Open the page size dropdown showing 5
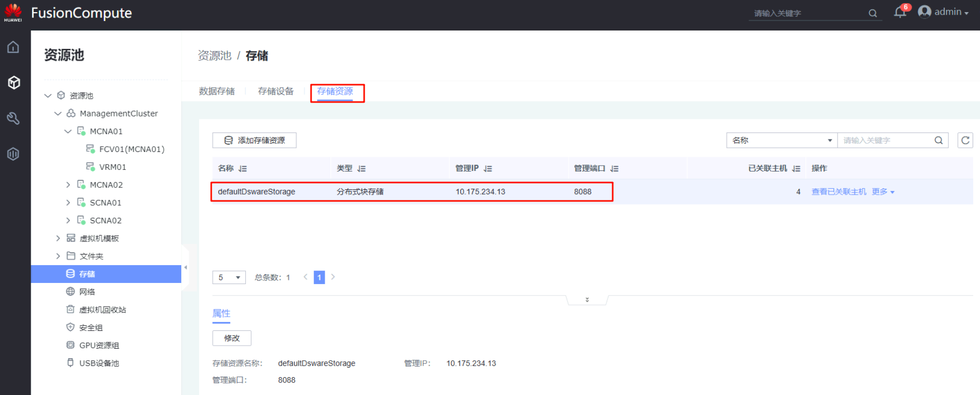 click(x=229, y=277)
